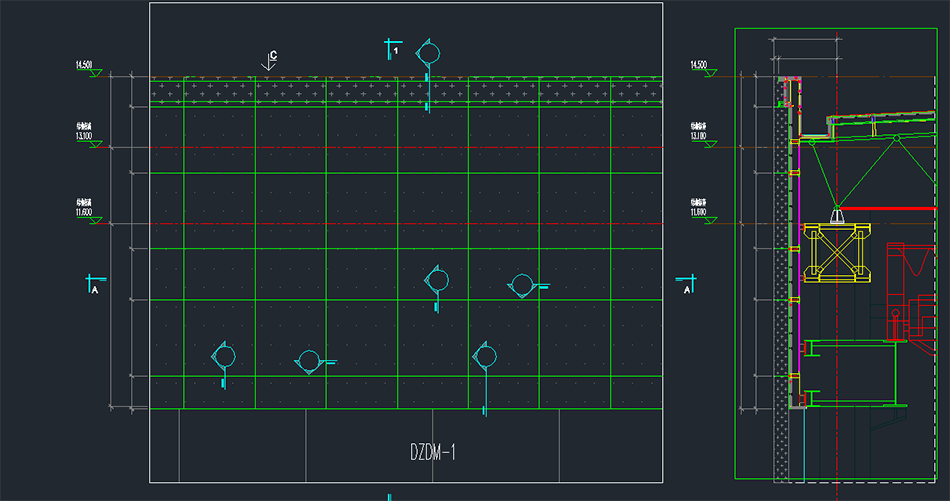Select the 14.500 elevation label in section view
The height and width of the screenshot is (501, 950).
point(698,66)
